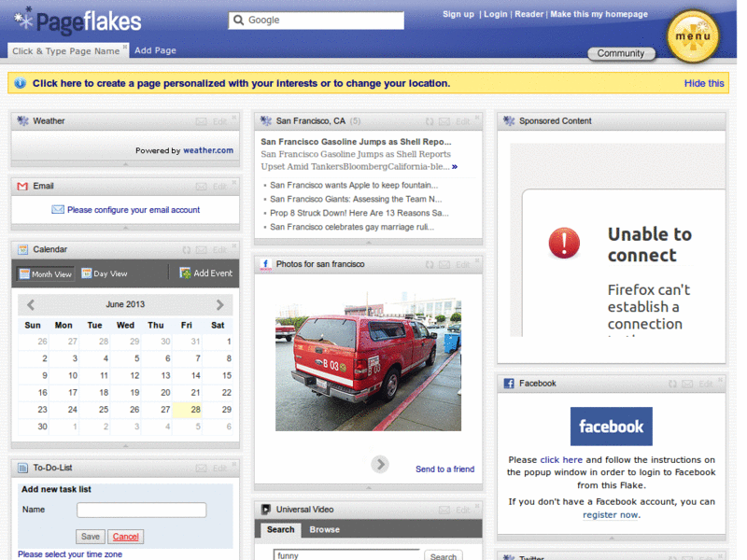The height and width of the screenshot is (560, 747).
Task: Share Universal Video flake via envelope icon
Action: 444,510
